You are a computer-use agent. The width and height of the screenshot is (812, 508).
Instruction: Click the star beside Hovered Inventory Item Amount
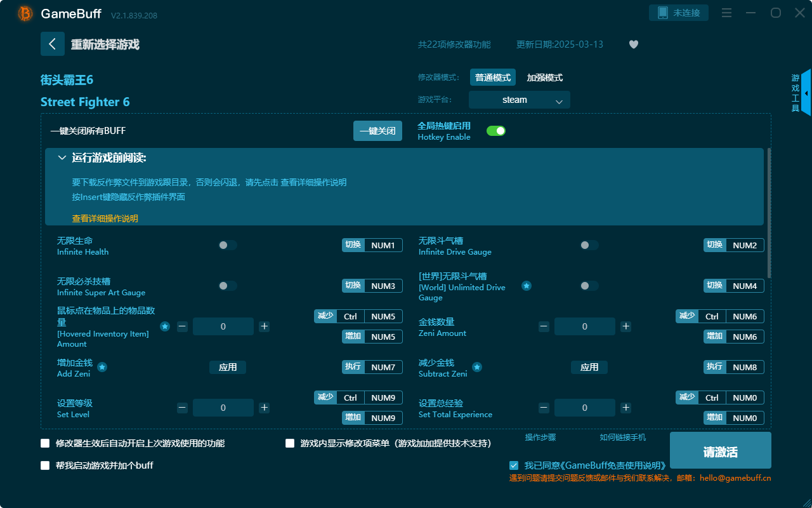(165, 326)
